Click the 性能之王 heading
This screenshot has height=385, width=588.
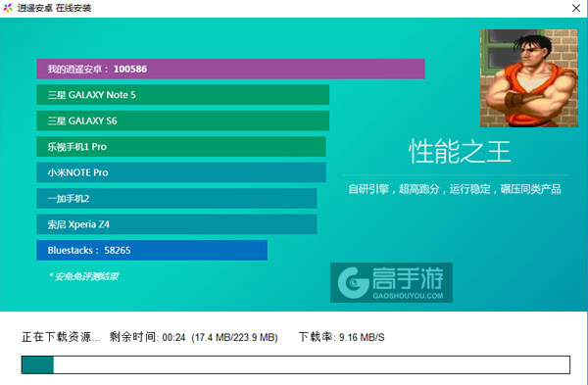click(x=460, y=152)
